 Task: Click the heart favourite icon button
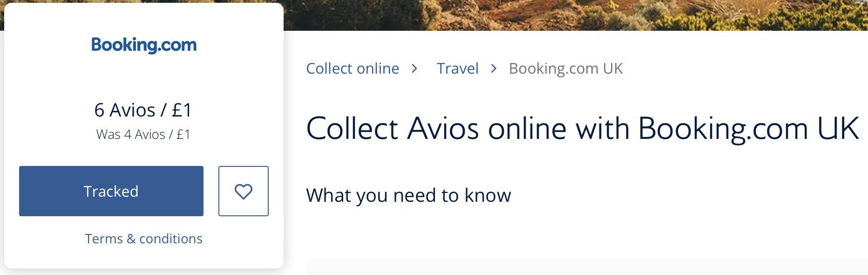click(244, 191)
